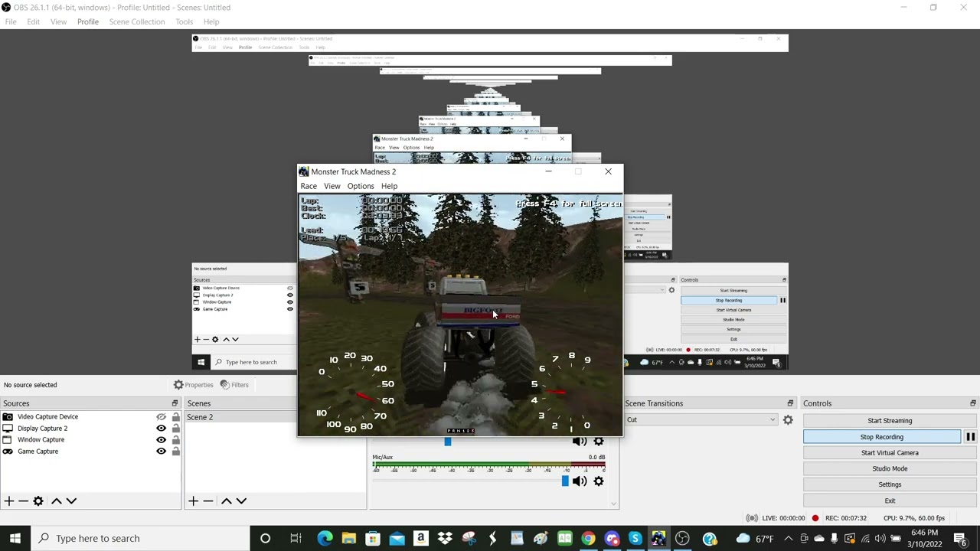Lock the Game Capture source
The image size is (980, 551).
pyautogui.click(x=175, y=452)
